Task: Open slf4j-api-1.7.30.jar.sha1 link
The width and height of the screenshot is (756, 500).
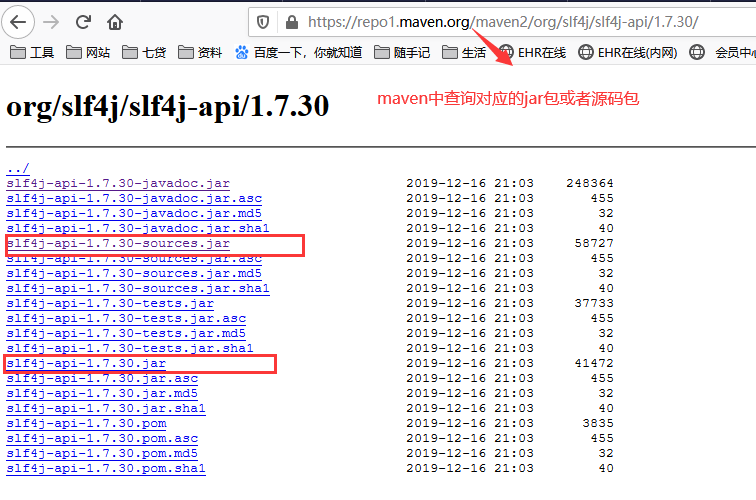Action: pos(106,408)
